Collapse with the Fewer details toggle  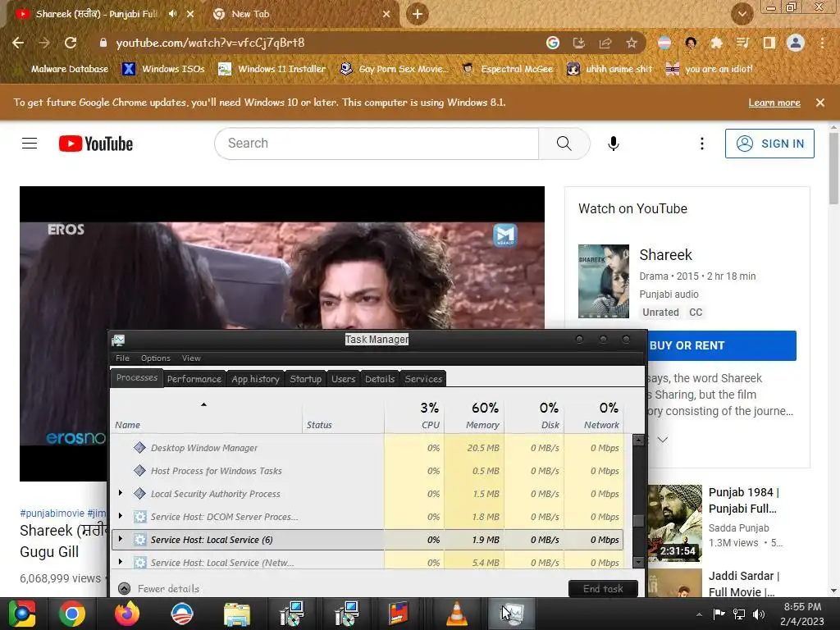click(x=158, y=589)
